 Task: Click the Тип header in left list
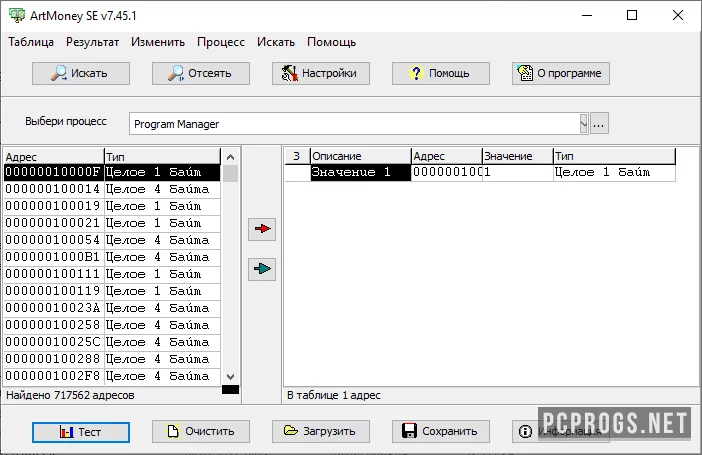(163, 157)
